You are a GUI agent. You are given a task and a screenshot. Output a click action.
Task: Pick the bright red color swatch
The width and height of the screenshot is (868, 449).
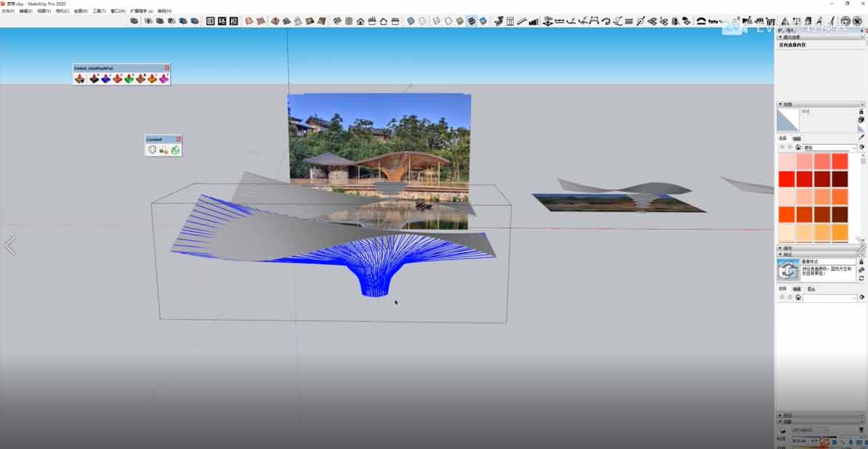point(787,179)
